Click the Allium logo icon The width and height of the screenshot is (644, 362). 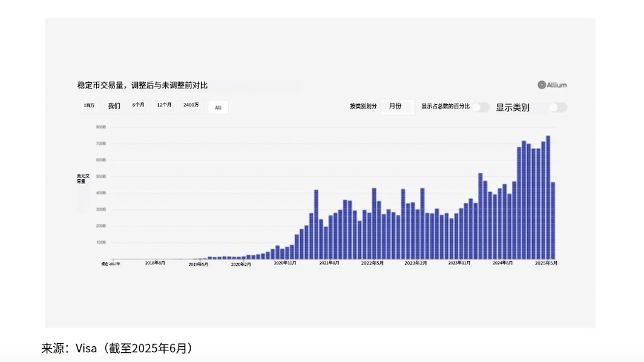point(542,85)
